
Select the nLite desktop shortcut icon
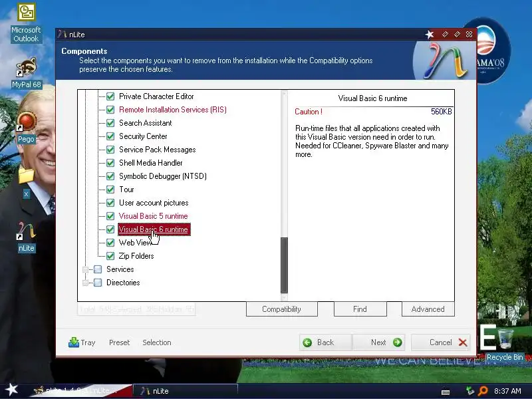click(26, 237)
